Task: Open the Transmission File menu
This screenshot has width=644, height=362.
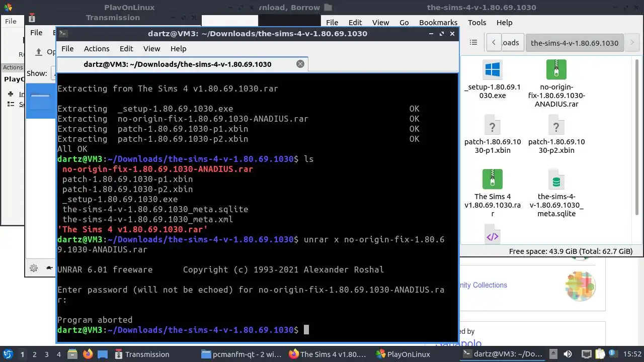Action: pos(36,33)
